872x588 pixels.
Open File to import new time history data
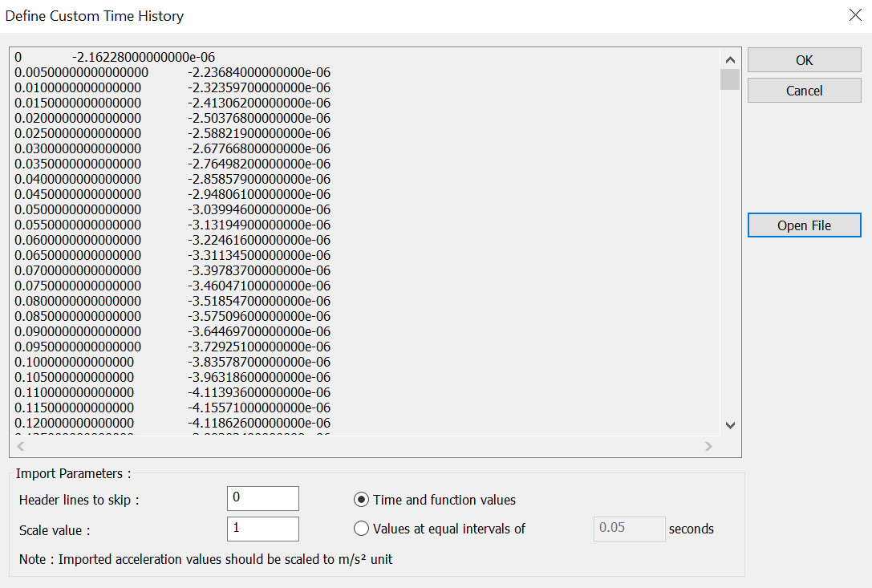point(803,225)
